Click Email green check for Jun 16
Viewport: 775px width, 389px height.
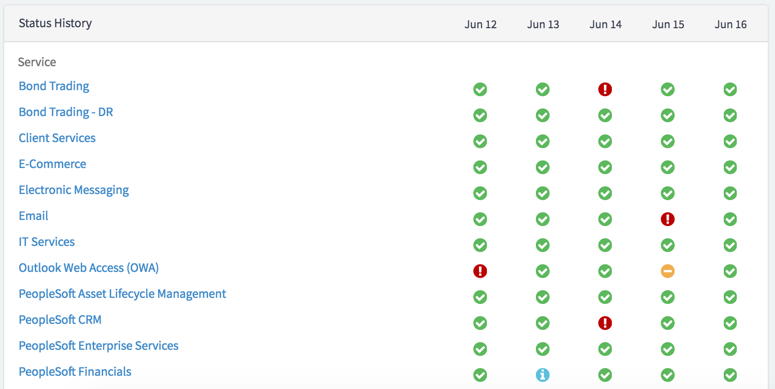(730, 219)
